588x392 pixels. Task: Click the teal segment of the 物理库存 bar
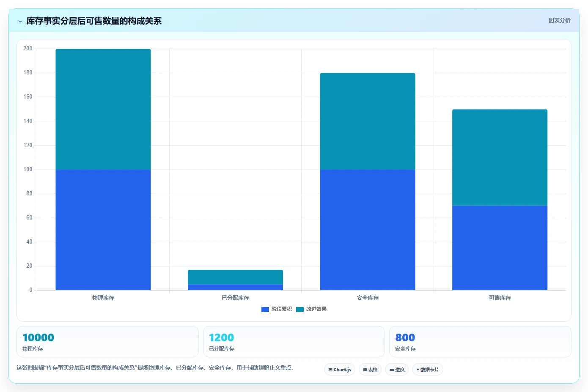103,109
